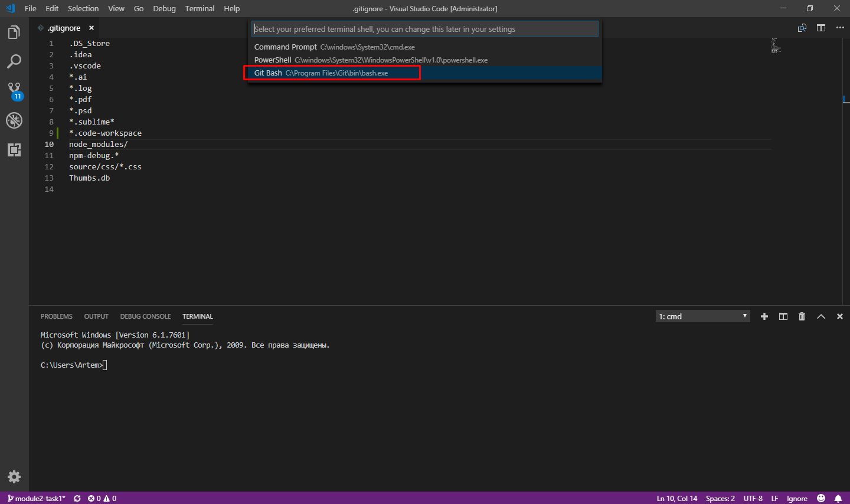The width and height of the screenshot is (850, 504).
Task: Open the terminal selector dropdown '1: cmd'
Action: coord(703,316)
